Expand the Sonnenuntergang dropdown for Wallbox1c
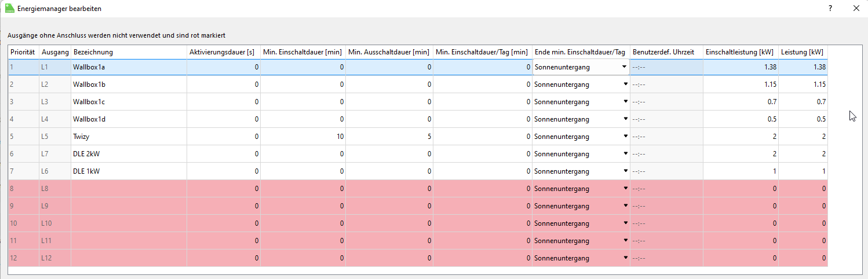The width and height of the screenshot is (868, 279). coord(626,101)
